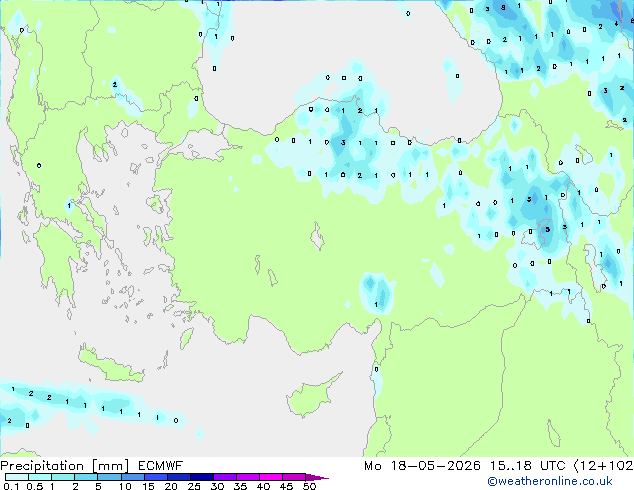The width and height of the screenshot is (634, 490).
Task: Select the 30–35 mm violet legend swatch
Action: click(x=225, y=477)
